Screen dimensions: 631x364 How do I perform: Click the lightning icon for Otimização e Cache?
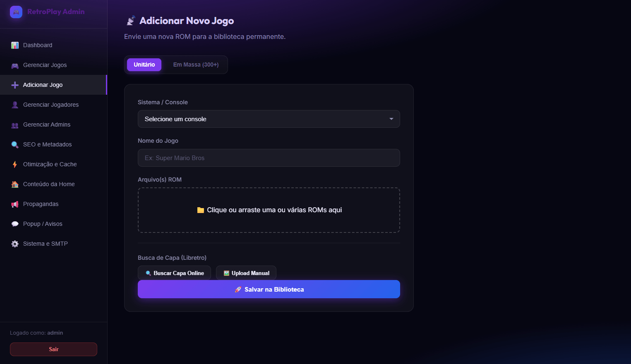(15, 165)
